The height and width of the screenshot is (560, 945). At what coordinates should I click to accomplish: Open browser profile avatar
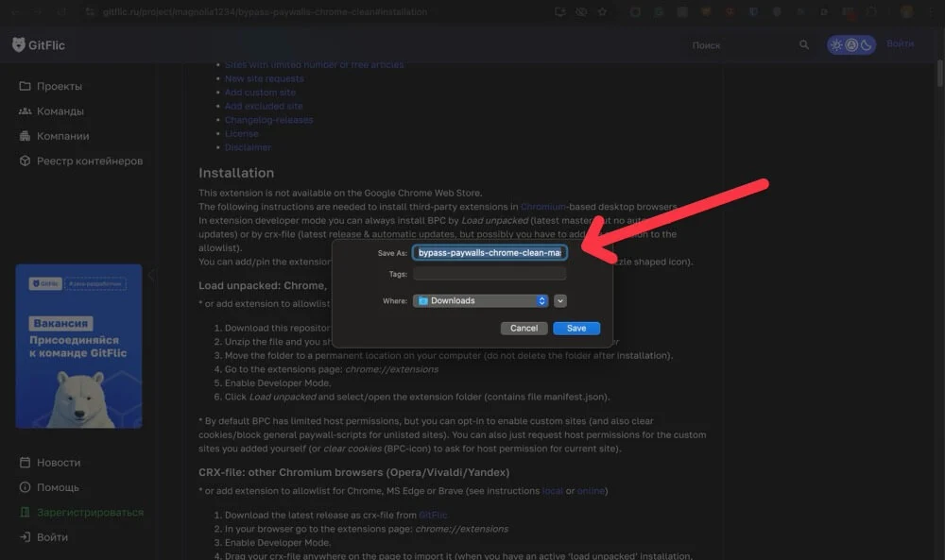click(906, 11)
